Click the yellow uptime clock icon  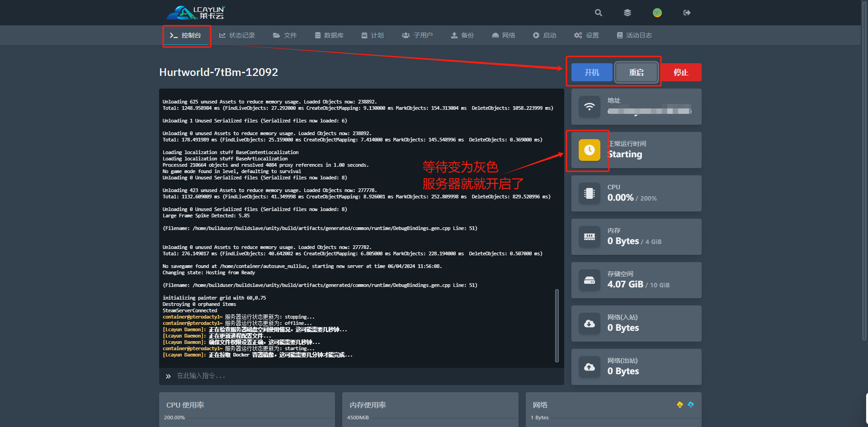point(590,150)
